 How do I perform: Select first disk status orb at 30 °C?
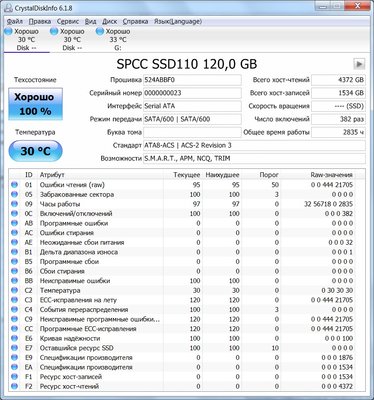tap(8, 31)
